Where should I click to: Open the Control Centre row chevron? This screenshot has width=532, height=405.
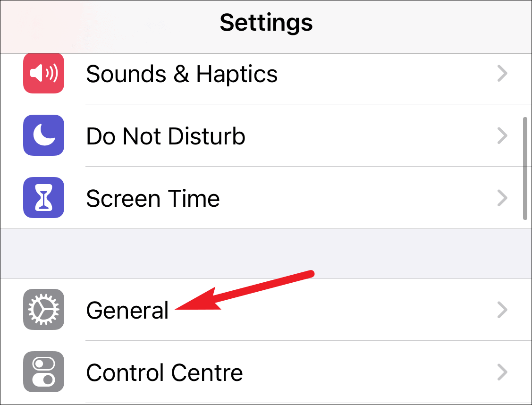click(502, 372)
